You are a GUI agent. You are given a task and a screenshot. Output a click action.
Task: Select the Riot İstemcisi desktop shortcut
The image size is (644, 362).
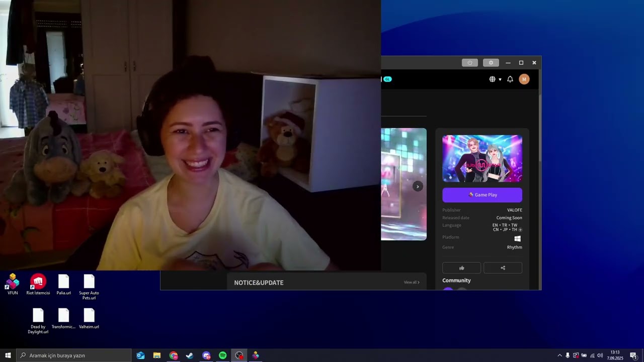point(38,285)
